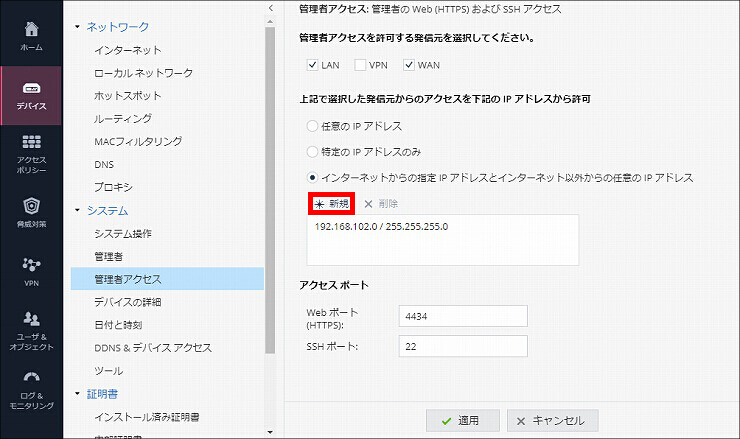The width and height of the screenshot is (740, 439).
Task: Open the DNS menu item
Action: 104,164
